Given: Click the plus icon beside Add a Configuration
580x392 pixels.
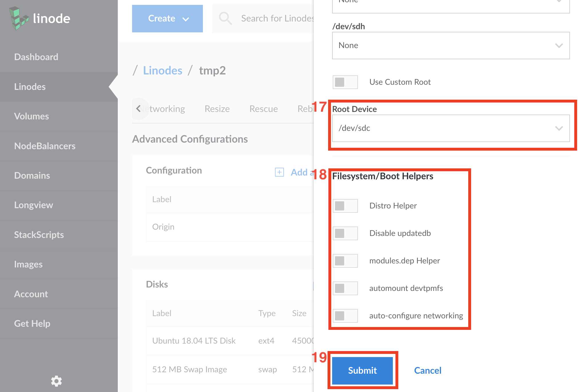Looking at the screenshot, I should pos(279,172).
